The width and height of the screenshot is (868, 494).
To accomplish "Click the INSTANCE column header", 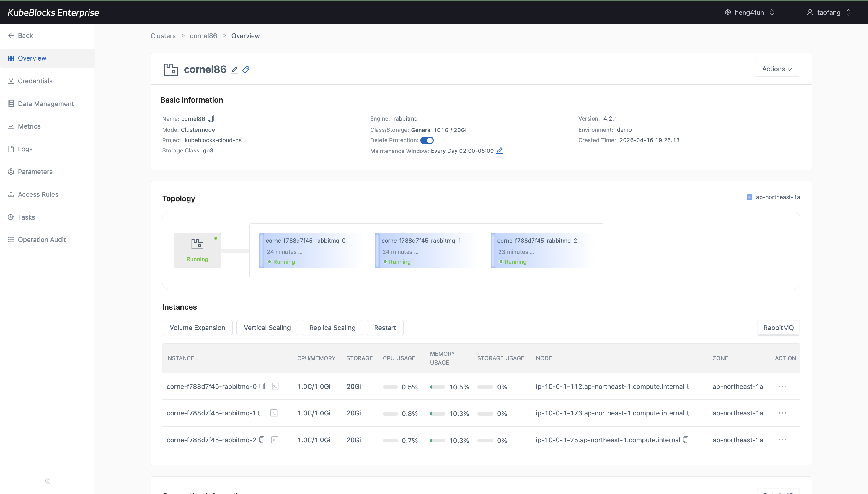I will (180, 358).
